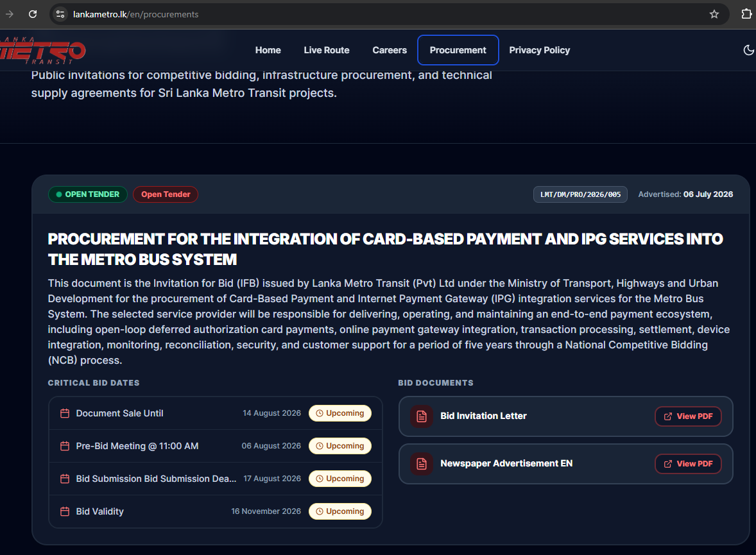This screenshot has height=555, width=756.
Task: Click the browser forward arrow
Action: coord(9,14)
